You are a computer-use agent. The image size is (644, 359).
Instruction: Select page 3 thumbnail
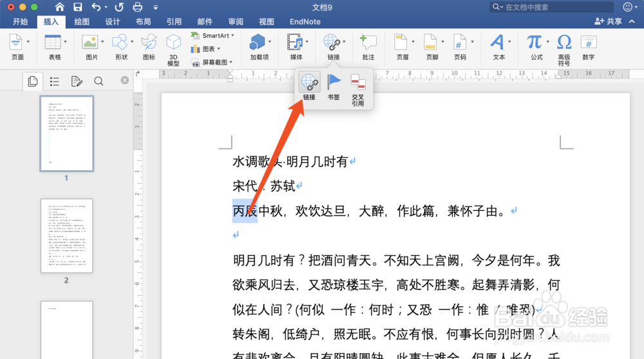[66, 330]
